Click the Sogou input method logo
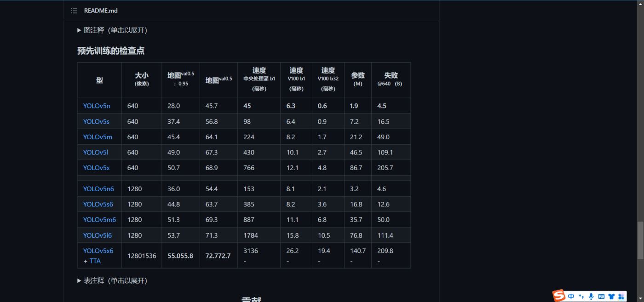This screenshot has width=644, height=302. click(559, 296)
